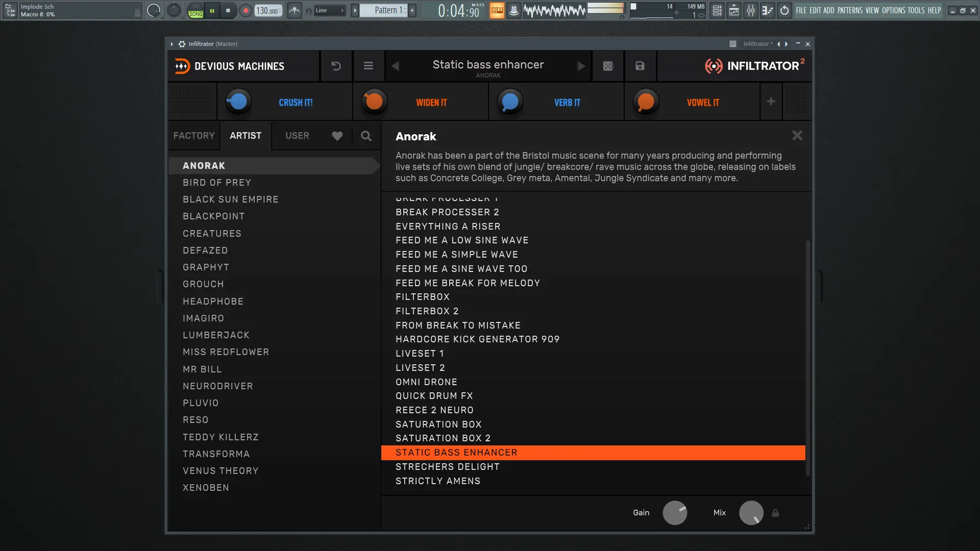Click the randomize preset dice icon
980x551 pixels.
[607, 66]
